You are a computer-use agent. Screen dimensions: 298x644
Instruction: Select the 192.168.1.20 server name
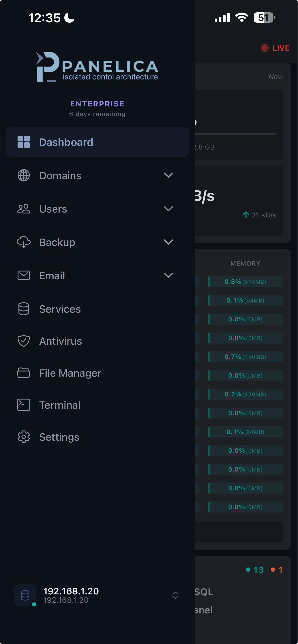click(x=71, y=591)
